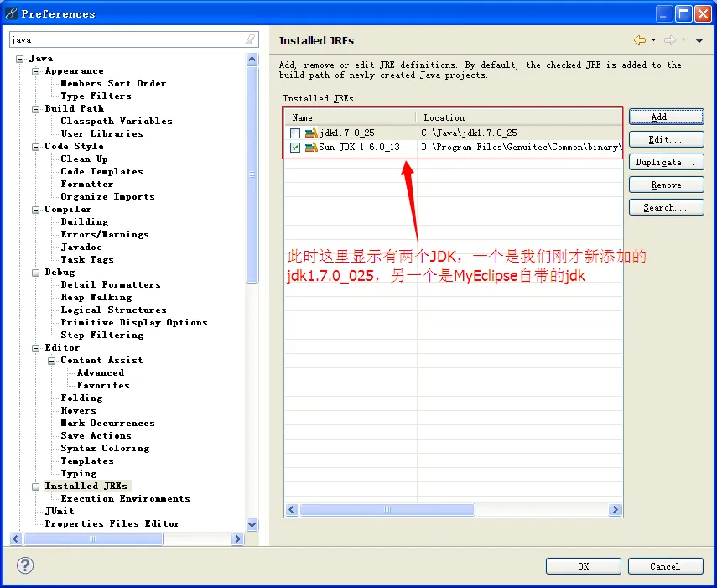This screenshot has width=717, height=588.
Task: Confirm with the OK button
Action: click(x=584, y=566)
